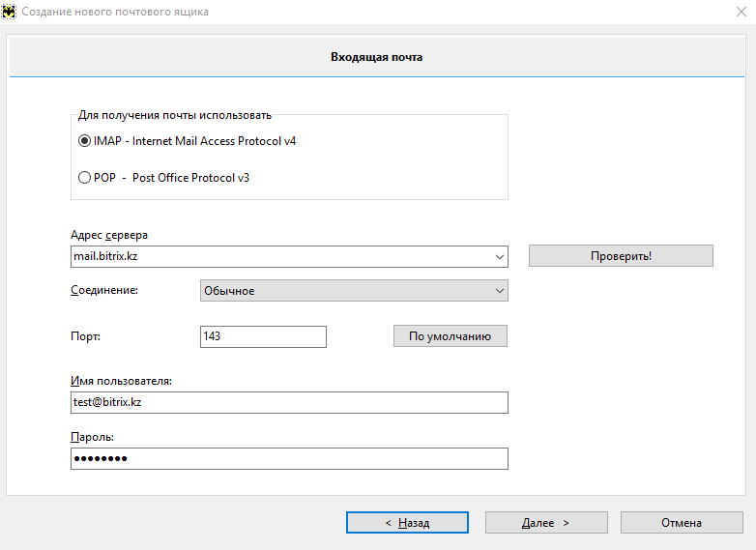The height and width of the screenshot is (550, 756).
Task: Click the Пароль password field
Action: (289, 458)
